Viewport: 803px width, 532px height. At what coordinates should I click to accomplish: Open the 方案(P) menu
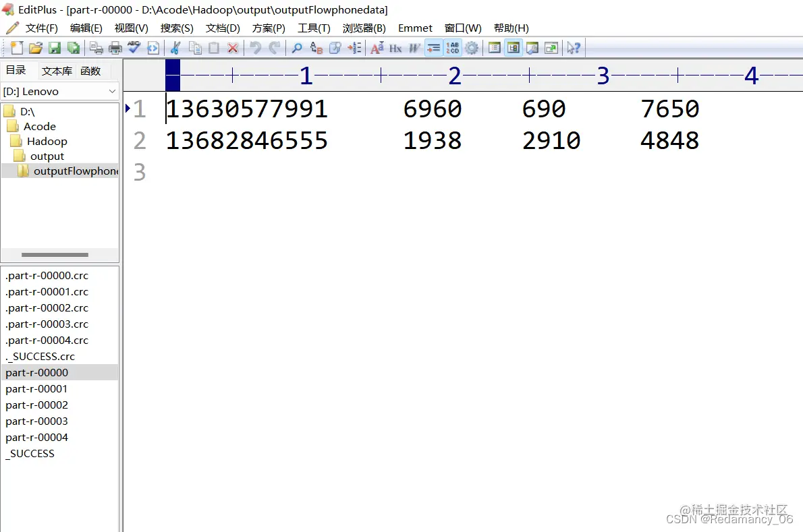tap(269, 28)
